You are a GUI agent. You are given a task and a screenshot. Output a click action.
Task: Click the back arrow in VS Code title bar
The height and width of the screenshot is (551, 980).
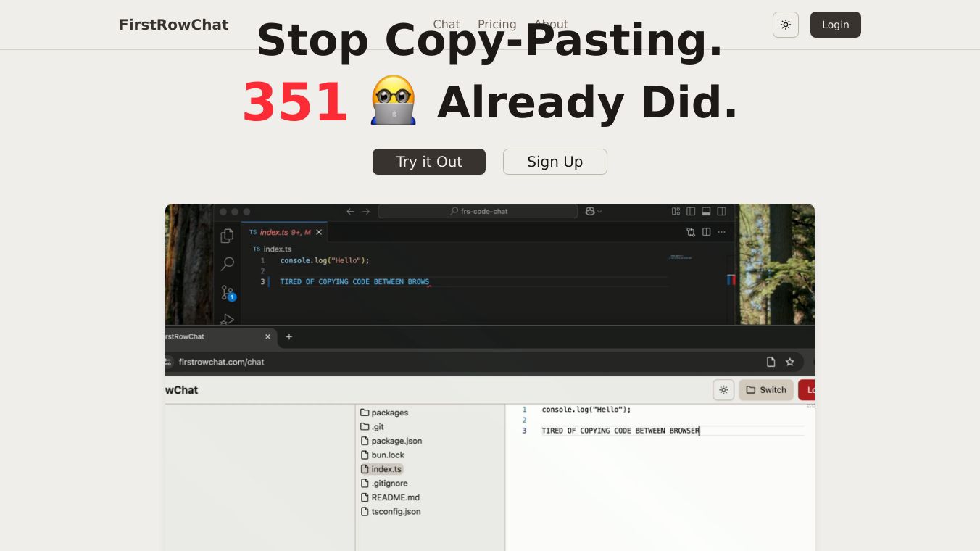tap(350, 212)
